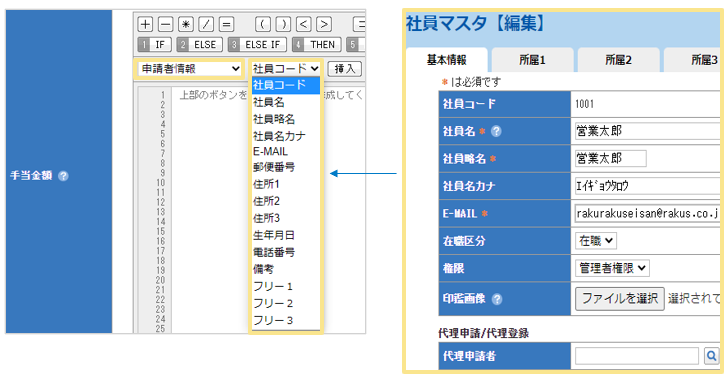The width and height of the screenshot is (728, 383).
Task: Insert the plus operator button
Action: [145, 24]
